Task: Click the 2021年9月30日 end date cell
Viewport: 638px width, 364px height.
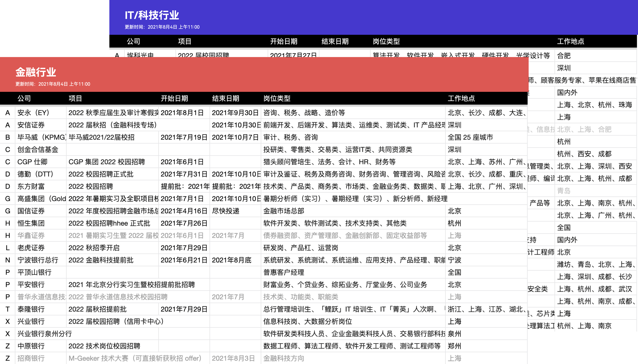Action: [235, 113]
